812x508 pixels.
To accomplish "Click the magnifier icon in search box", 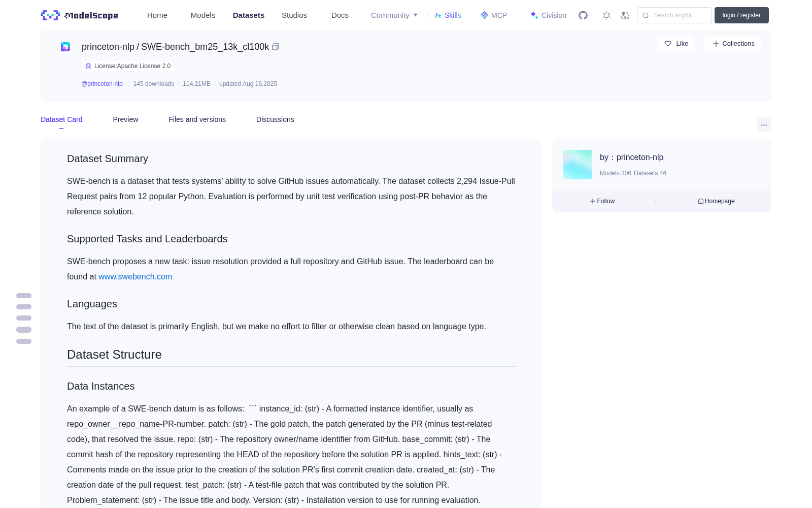I will (x=646, y=15).
